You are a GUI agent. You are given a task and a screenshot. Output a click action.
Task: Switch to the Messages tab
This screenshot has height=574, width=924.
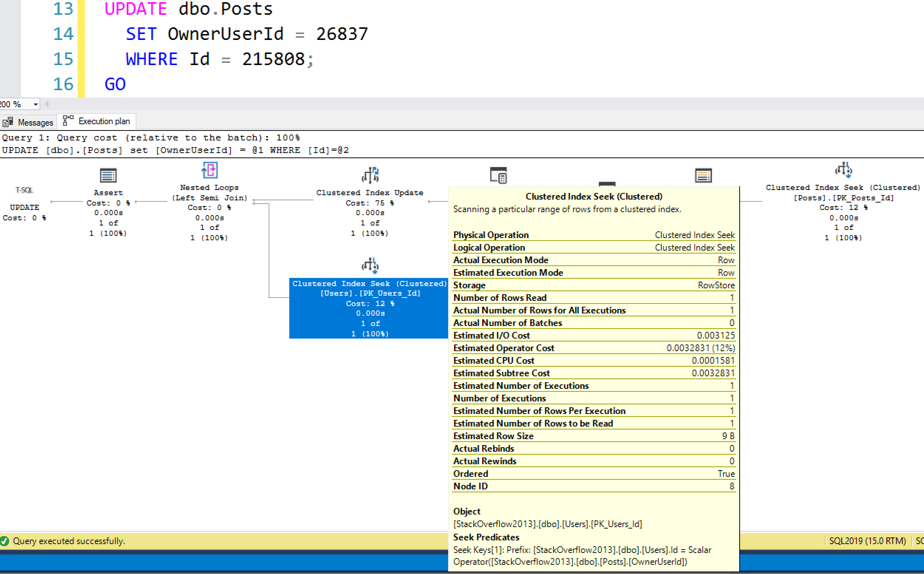tap(28, 122)
